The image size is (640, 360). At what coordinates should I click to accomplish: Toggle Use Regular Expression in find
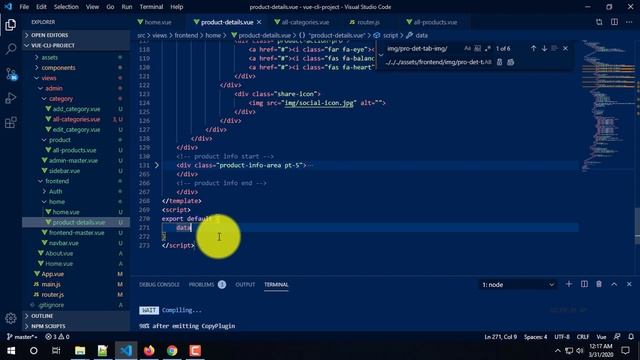[x=487, y=48]
